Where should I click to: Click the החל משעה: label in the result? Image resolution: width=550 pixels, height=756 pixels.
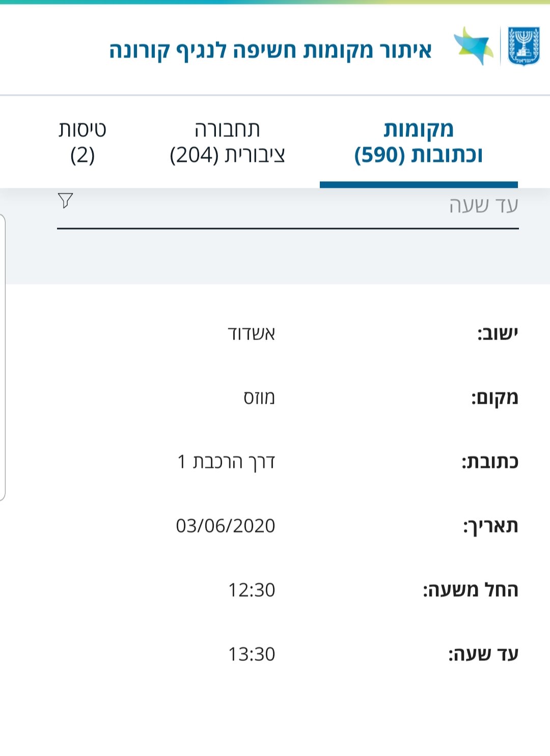pyautogui.click(x=470, y=590)
